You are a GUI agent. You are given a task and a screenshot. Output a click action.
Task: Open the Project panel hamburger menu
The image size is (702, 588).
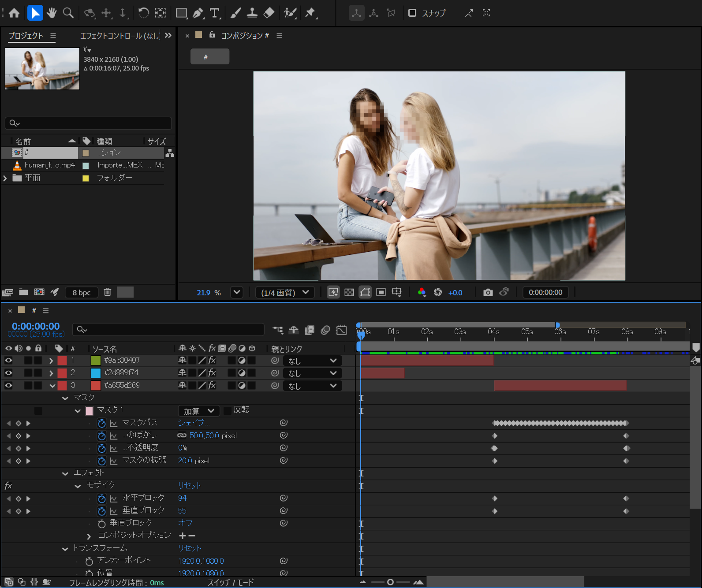point(53,36)
